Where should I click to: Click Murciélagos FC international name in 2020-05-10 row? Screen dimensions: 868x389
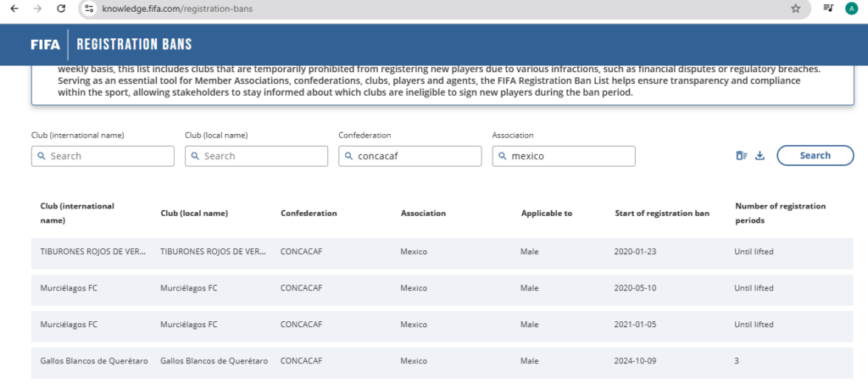coord(69,288)
